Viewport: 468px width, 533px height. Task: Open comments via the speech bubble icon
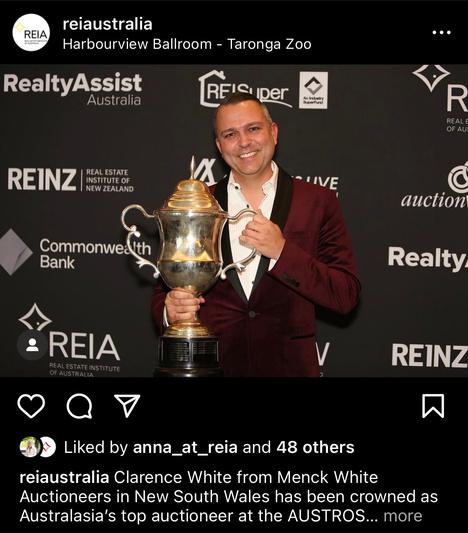[79, 406]
